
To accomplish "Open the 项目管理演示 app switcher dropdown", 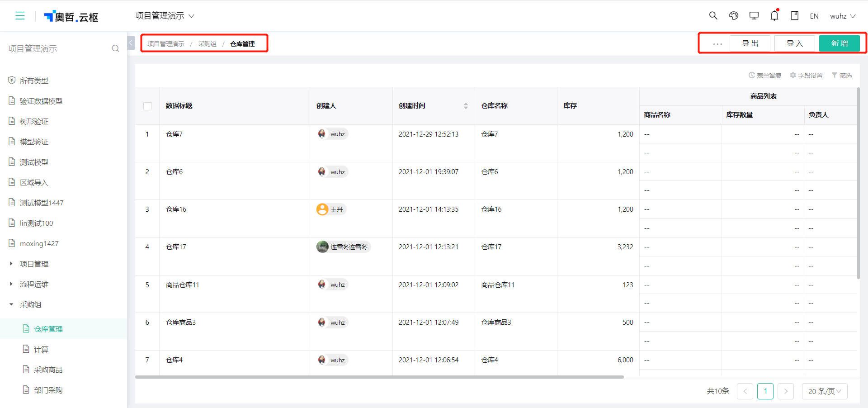I will coord(165,16).
